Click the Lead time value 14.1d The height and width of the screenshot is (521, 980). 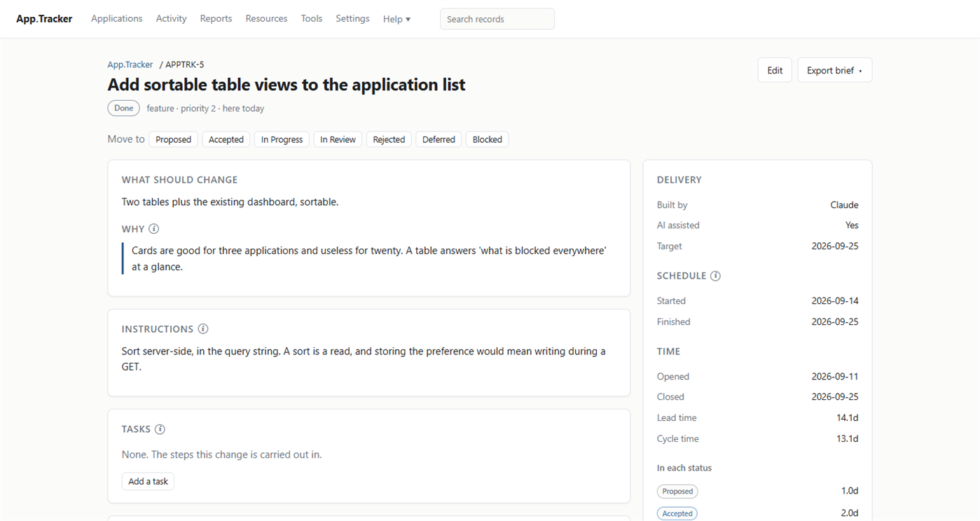tap(848, 418)
